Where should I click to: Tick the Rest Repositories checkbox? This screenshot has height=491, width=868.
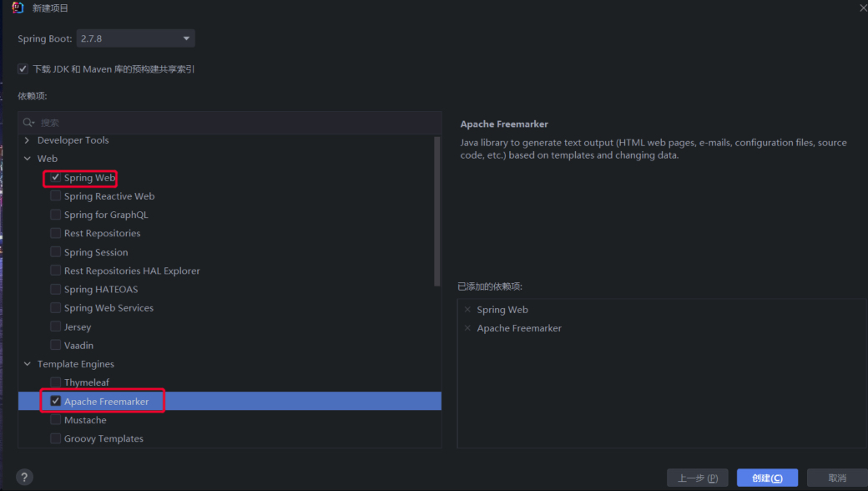pos(55,233)
